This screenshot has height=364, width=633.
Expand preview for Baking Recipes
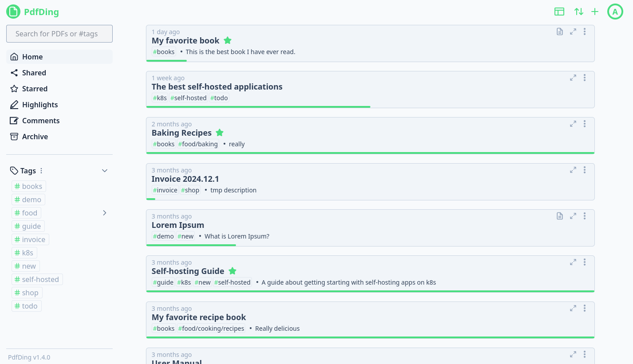(573, 124)
